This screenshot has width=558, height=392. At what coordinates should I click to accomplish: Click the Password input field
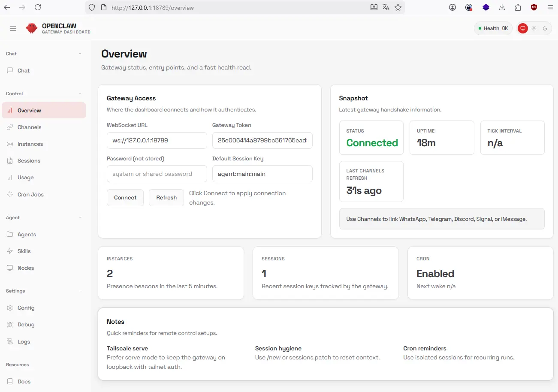coord(157,174)
